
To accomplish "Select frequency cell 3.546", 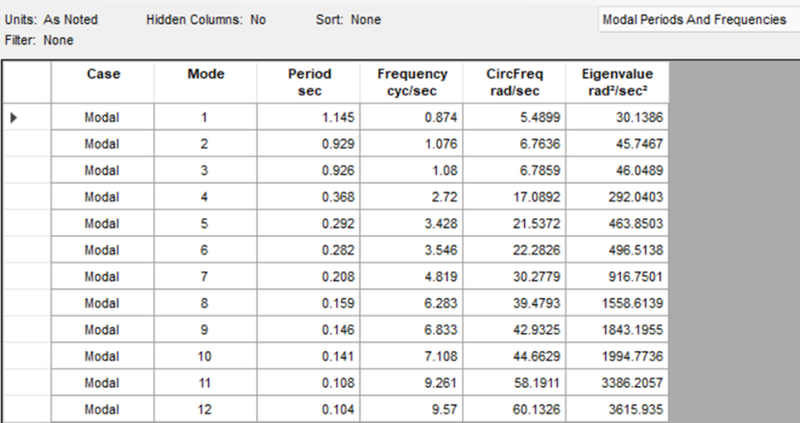I will coord(412,250).
